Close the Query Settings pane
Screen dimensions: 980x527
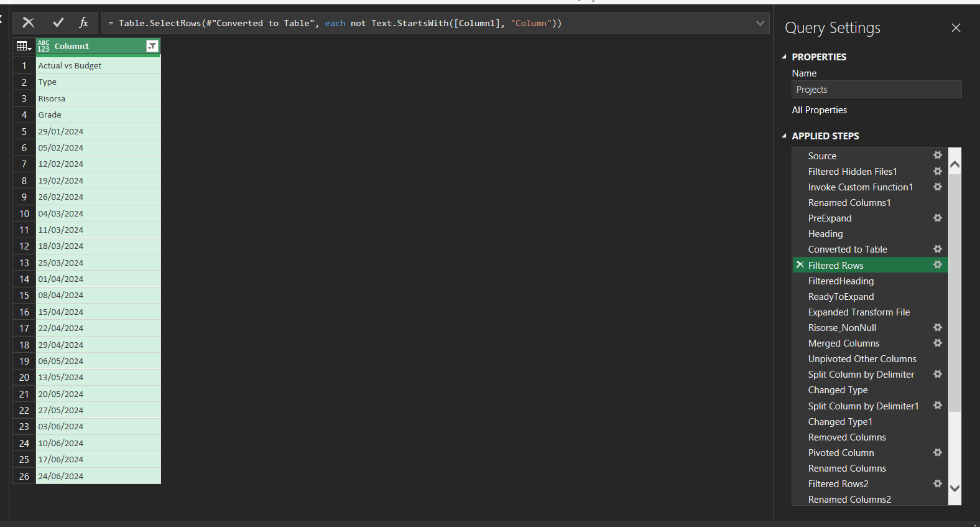point(956,28)
